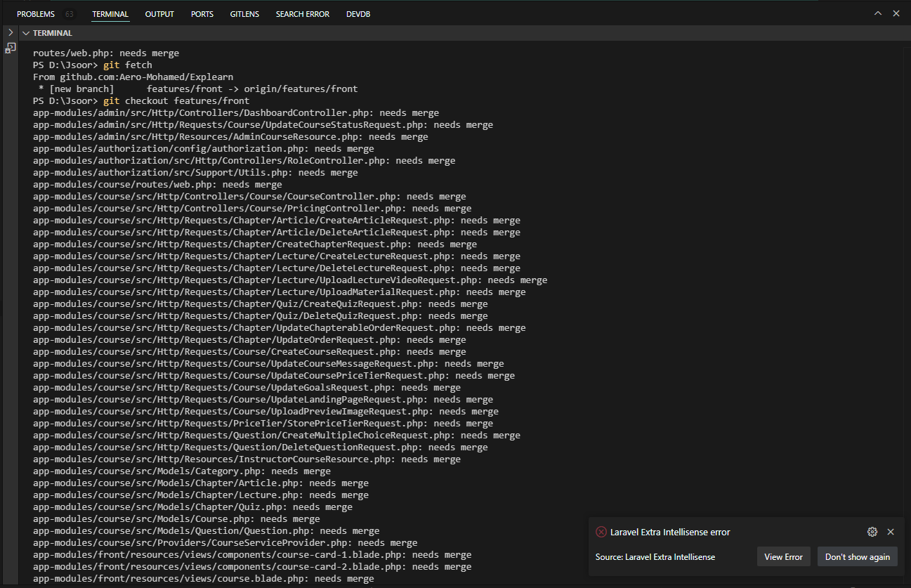Click the git checkout features/front command line
This screenshot has height=588, width=911.
[x=176, y=101]
